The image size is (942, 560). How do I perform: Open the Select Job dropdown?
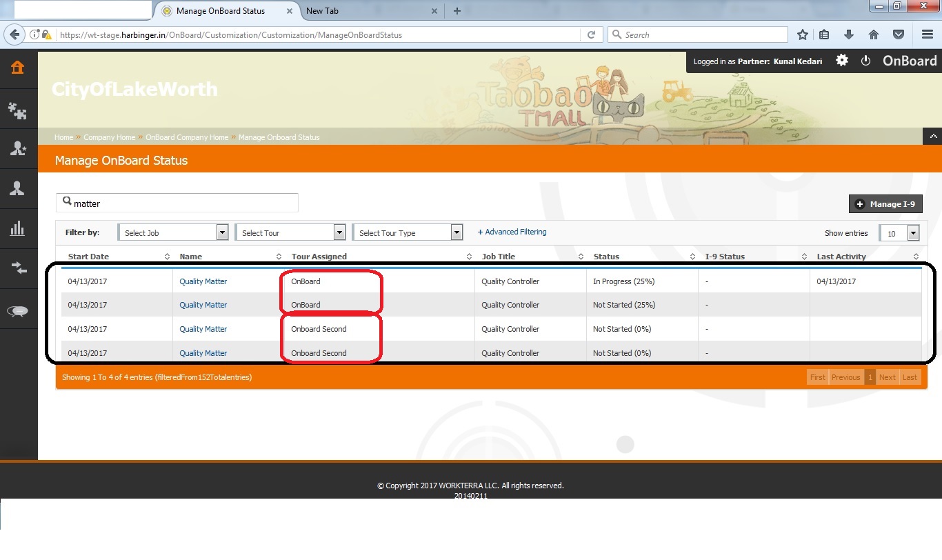[173, 232]
